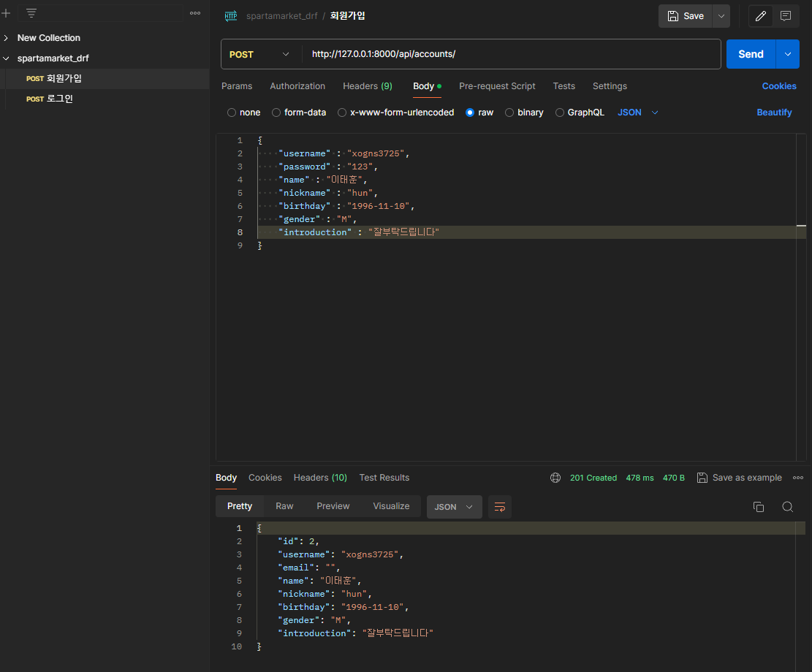Screen dimensions: 812x672
Task: Choose the GraphQL radio button
Action: pyautogui.click(x=560, y=112)
